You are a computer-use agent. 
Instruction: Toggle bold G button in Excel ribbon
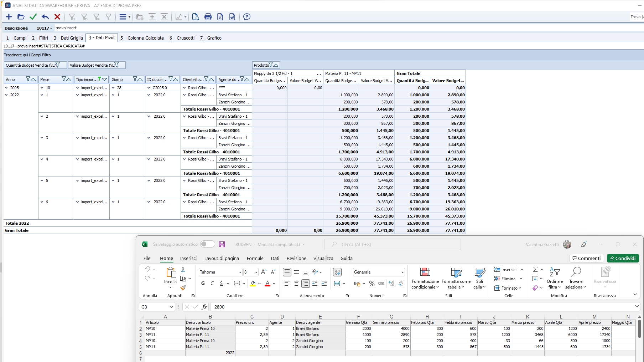click(x=203, y=283)
